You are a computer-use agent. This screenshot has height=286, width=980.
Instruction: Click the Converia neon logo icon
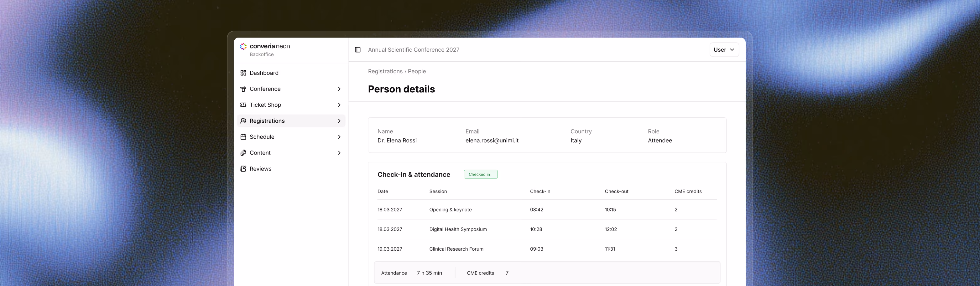tap(243, 46)
